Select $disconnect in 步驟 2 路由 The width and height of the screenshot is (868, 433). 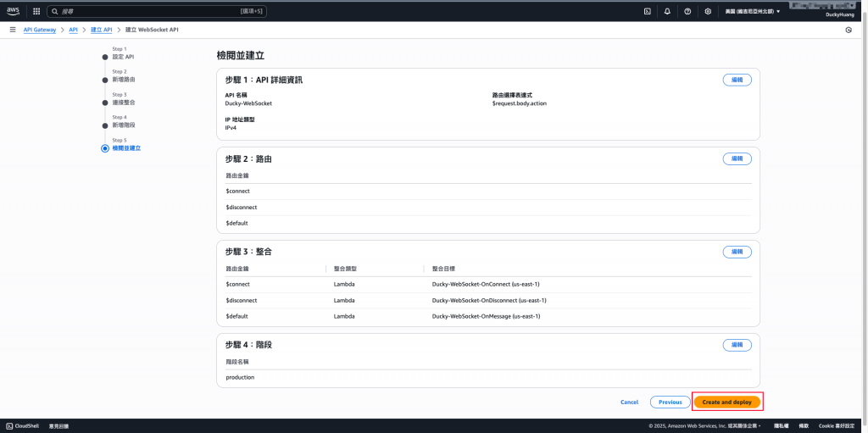point(242,207)
